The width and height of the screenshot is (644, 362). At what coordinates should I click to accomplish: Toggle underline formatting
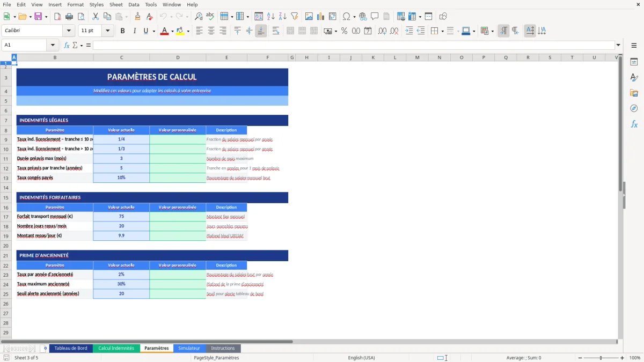tap(145, 31)
